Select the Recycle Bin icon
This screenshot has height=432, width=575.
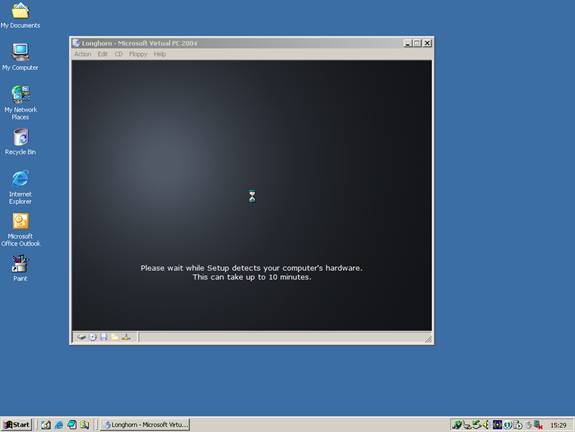20,142
